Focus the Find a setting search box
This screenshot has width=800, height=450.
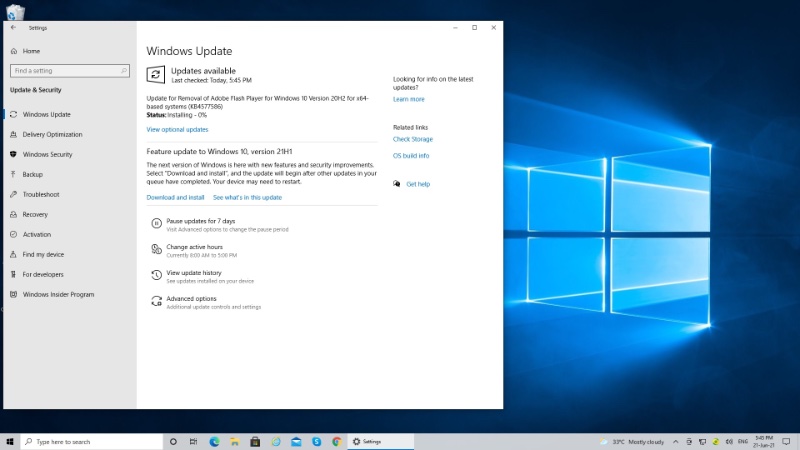69,71
